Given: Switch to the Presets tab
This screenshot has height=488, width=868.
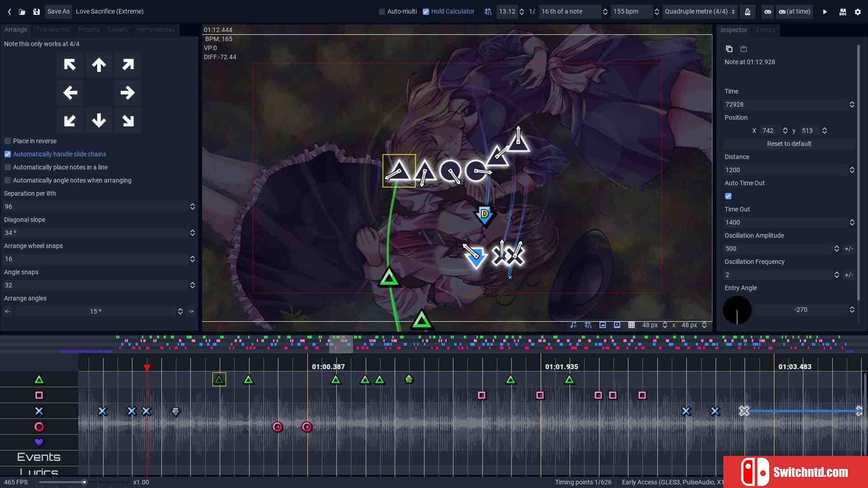Looking at the screenshot, I should 89,30.
